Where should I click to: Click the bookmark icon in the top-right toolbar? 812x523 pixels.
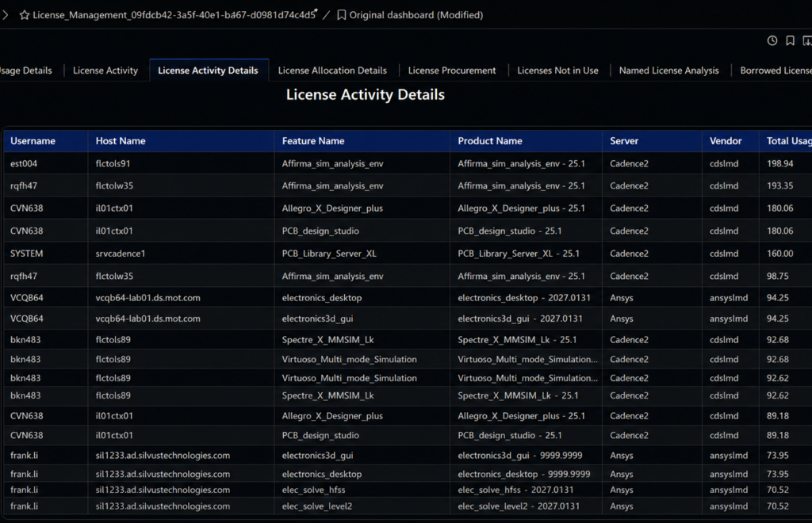pyautogui.click(x=791, y=41)
